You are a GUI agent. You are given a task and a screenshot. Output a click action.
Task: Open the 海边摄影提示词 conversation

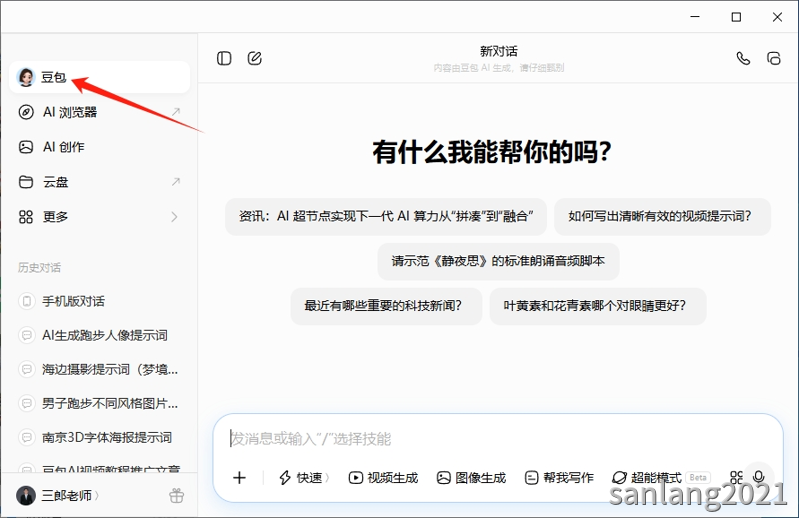pyautogui.click(x=99, y=369)
